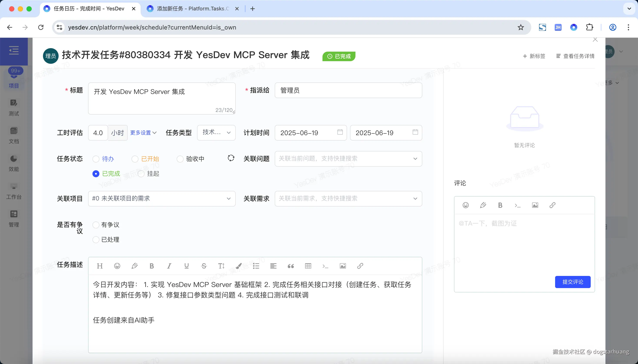Screen dimensions: 638x364
Task: Click the table icon in description toolbar
Action: [x=308, y=266]
